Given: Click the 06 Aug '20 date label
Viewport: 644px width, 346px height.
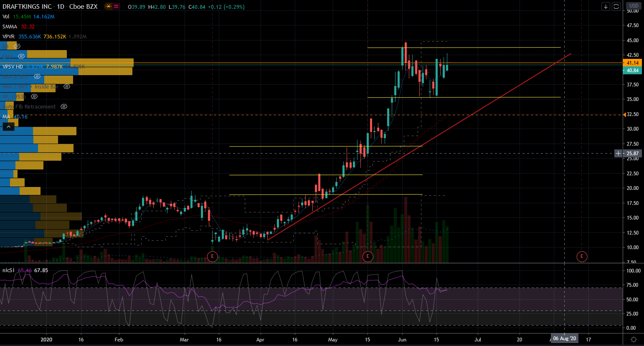Looking at the screenshot, I should pyautogui.click(x=565, y=338).
